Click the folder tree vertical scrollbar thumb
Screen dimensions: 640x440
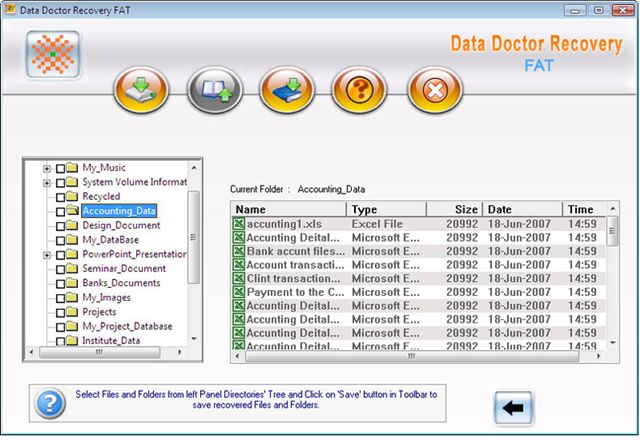(x=194, y=237)
